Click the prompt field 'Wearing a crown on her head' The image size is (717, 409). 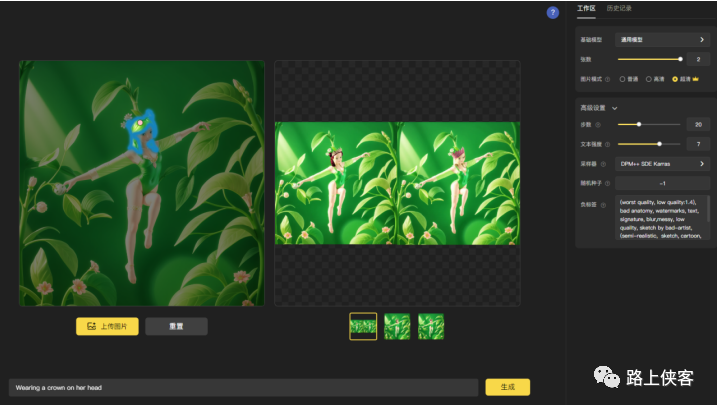243,387
